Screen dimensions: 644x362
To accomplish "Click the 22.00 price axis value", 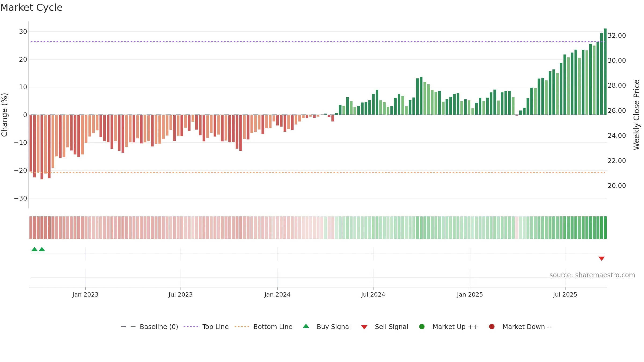I will click(x=617, y=161).
